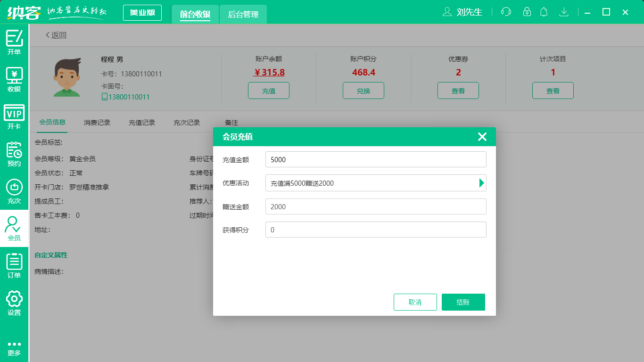Click the 结账 checkout button

(463, 302)
